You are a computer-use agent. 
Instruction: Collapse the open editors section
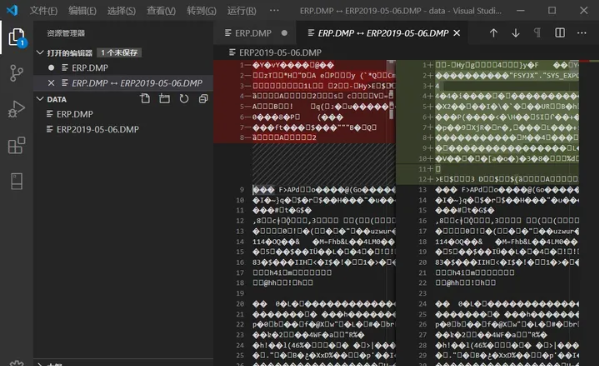tap(40, 52)
